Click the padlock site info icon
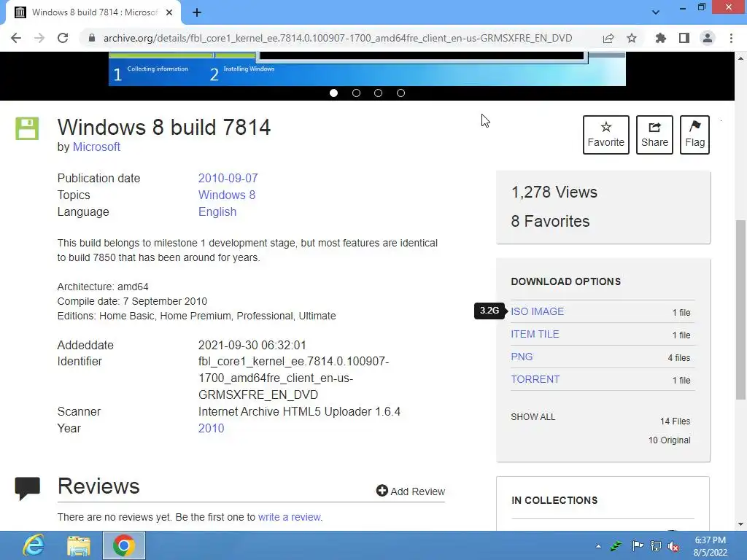The width and height of the screenshot is (747, 560). (x=92, y=38)
